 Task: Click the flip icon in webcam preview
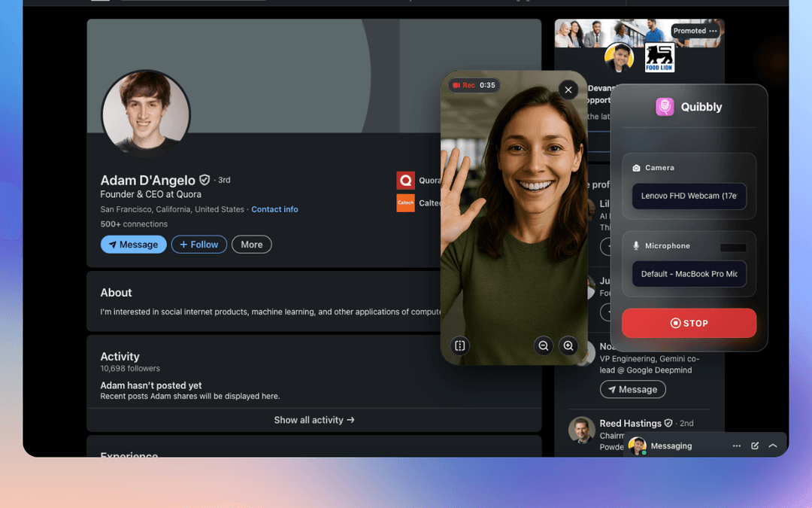(x=460, y=345)
